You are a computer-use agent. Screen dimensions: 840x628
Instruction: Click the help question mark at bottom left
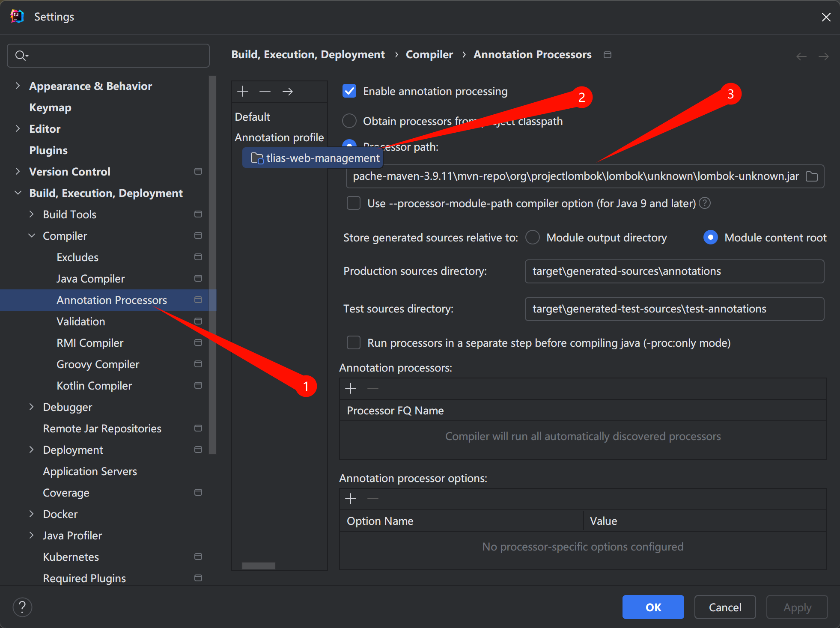[x=22, y=607]
